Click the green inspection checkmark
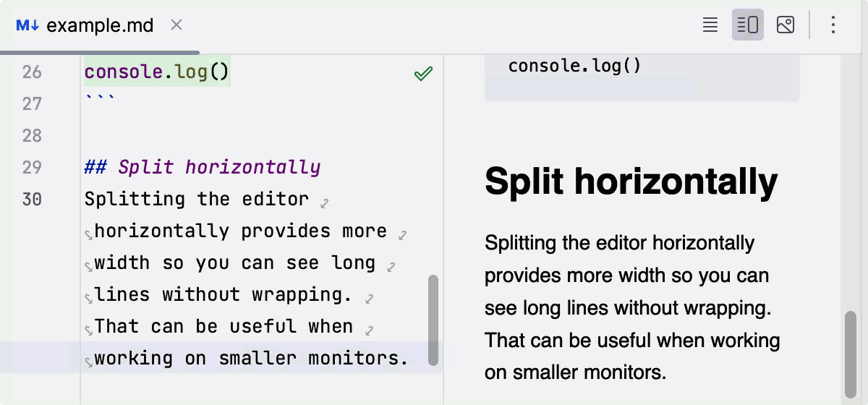The height and width of the screenshot is (405, 868). pyautogui.click(x=423, y=73)
